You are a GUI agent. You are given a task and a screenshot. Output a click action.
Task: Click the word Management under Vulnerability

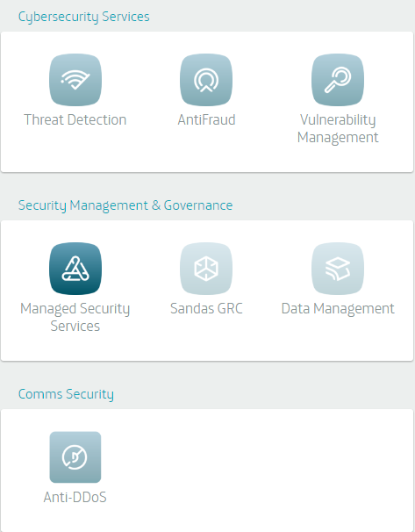click(338, 138)
